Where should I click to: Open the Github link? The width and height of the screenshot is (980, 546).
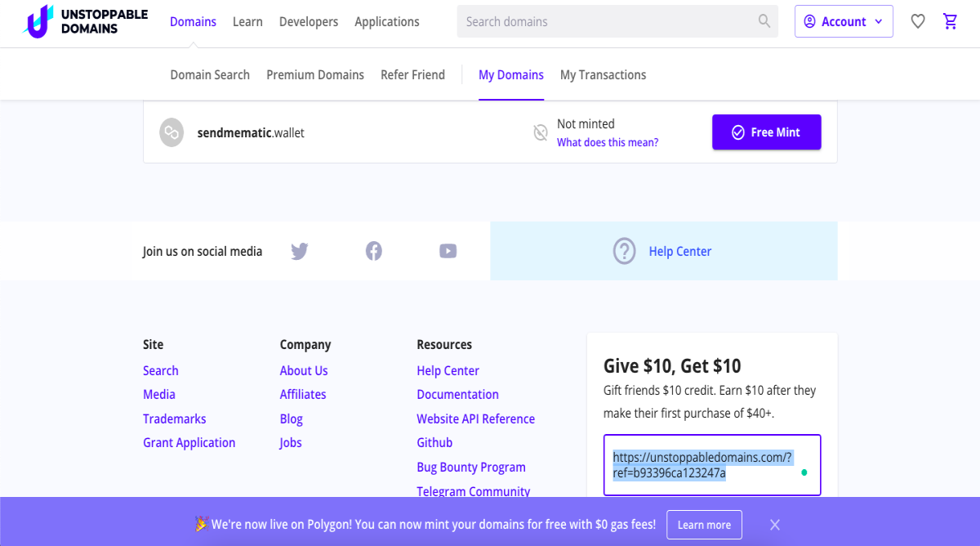tap(434, 442)
